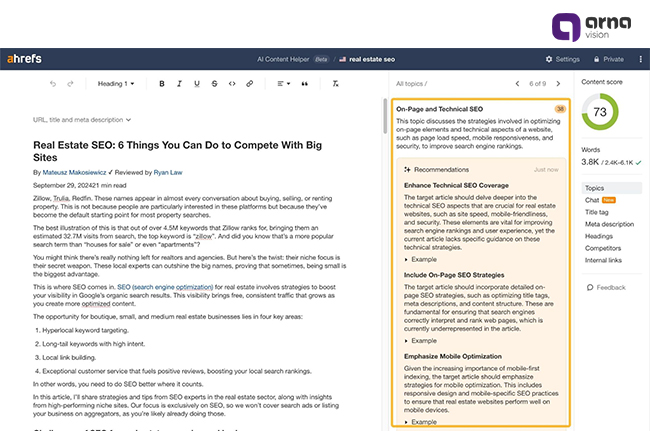Apply underline formatting

pos(197,84)
